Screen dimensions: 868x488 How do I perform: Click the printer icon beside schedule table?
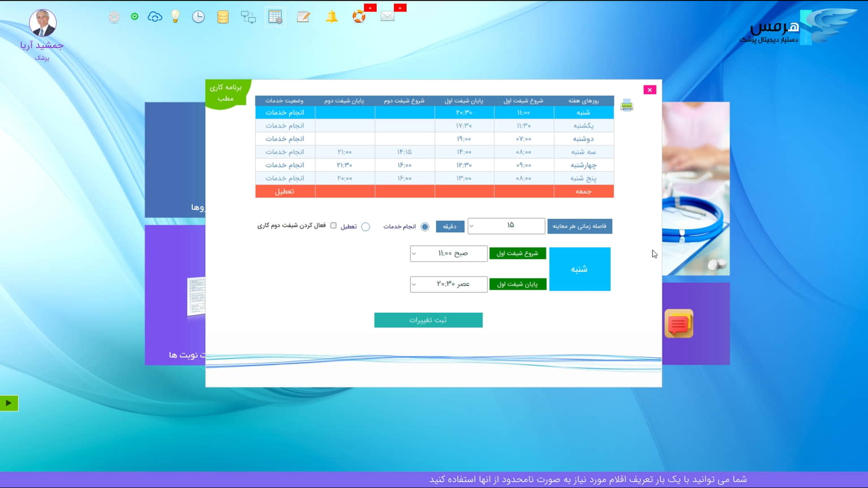pos(627,106)
